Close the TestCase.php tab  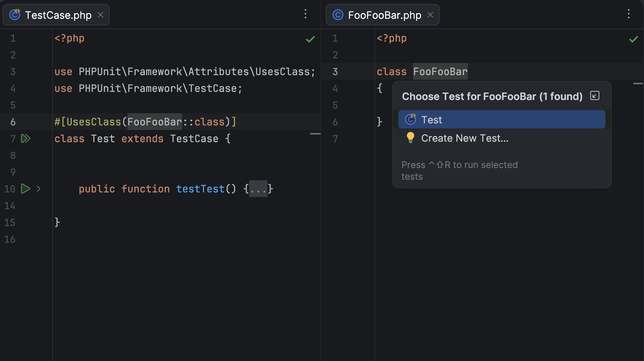point(100,15)
